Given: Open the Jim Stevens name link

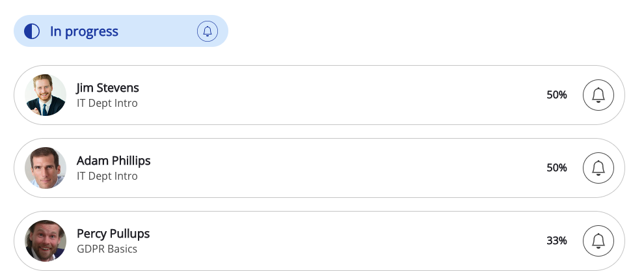Looking at the screenshot, I should (x=107, y=88).
